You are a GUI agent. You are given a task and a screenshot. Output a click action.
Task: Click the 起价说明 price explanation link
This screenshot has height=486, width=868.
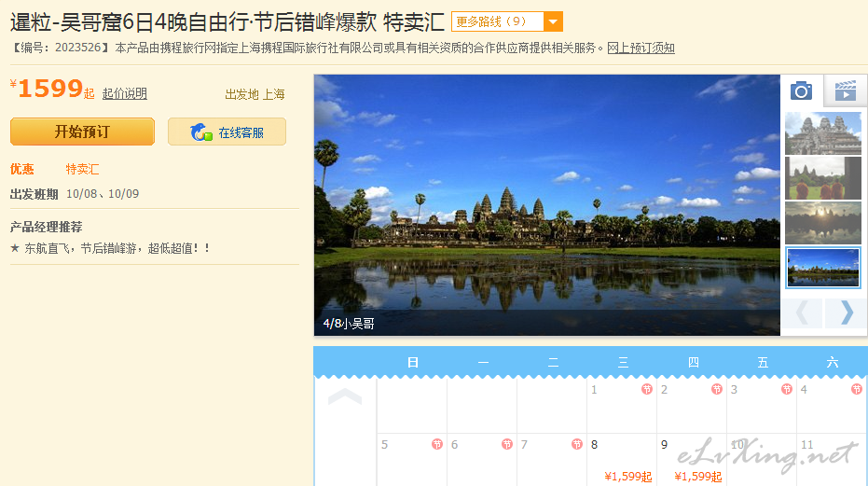click(125, 93)
